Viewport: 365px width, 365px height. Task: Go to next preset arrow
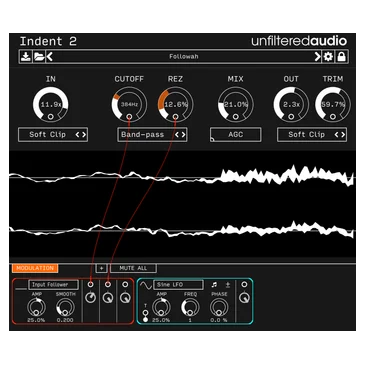point(317,57)
